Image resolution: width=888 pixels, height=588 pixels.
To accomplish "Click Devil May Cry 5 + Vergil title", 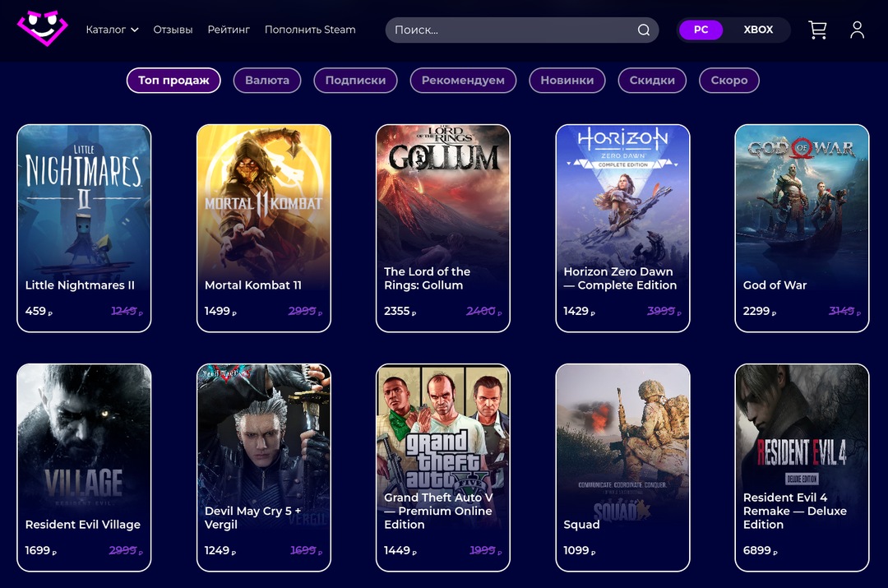I will 252,518.
